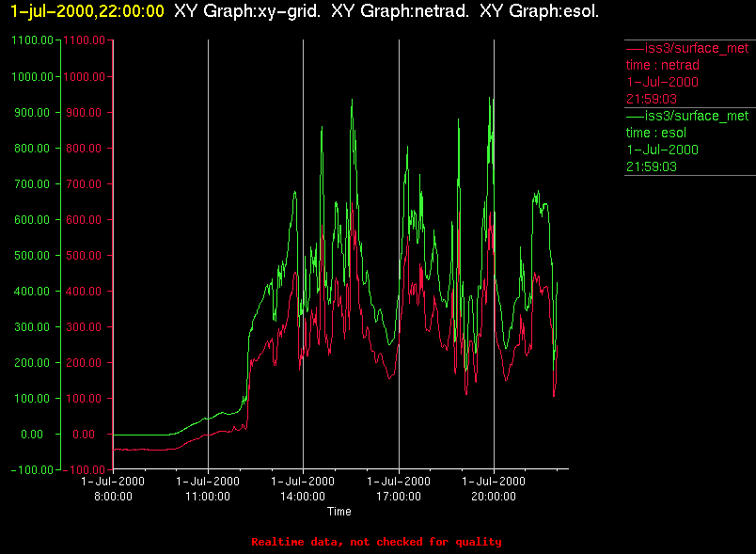
Task: Click the red axis label 1100.00
Action: (x=84, y=40)
